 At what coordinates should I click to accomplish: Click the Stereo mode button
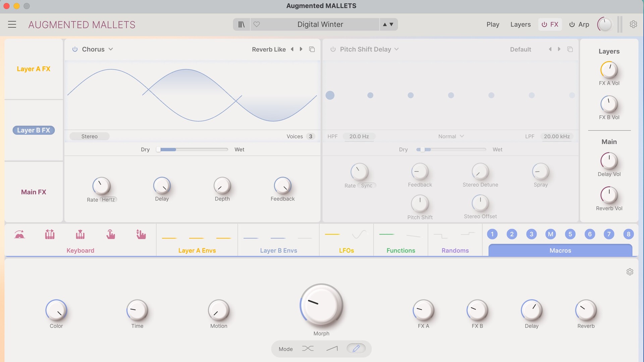pyautogui.click(x=89, y=136)
